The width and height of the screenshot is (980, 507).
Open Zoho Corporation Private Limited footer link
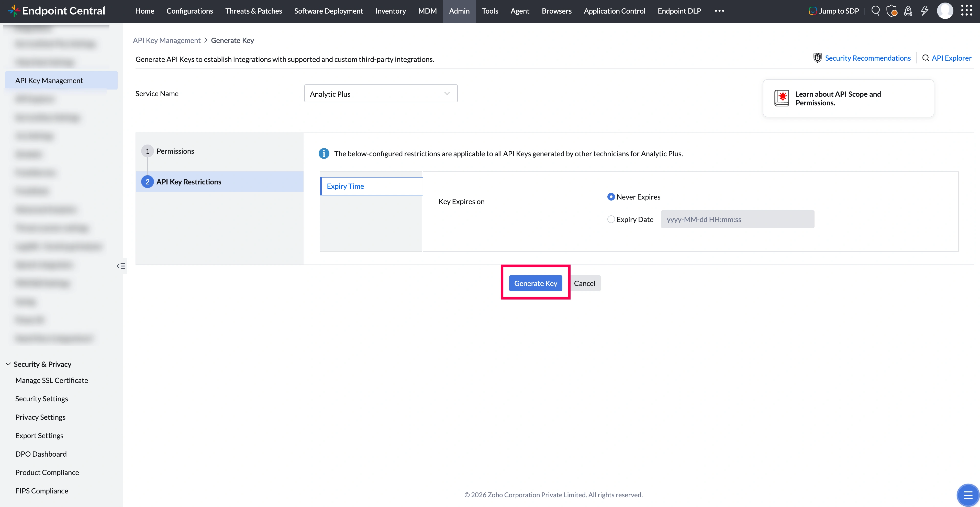538,495
